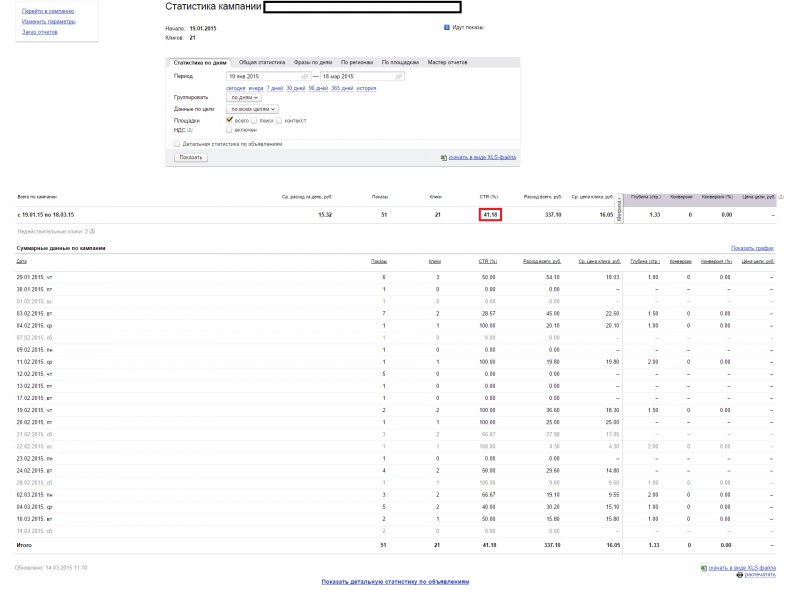Check Детальная статистика по объявлениям
The height and width of the screenshot is (600, 800).
(177, 144)
